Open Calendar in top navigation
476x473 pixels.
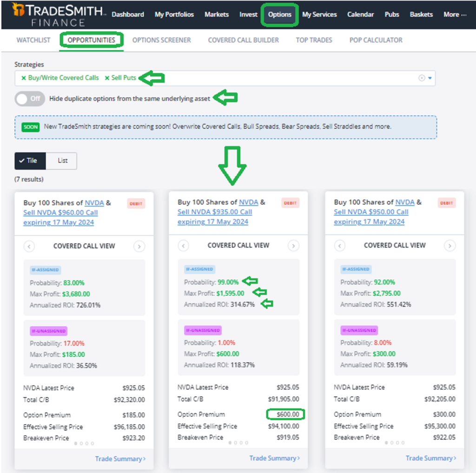pyautogui.click(x=360, y=14)
